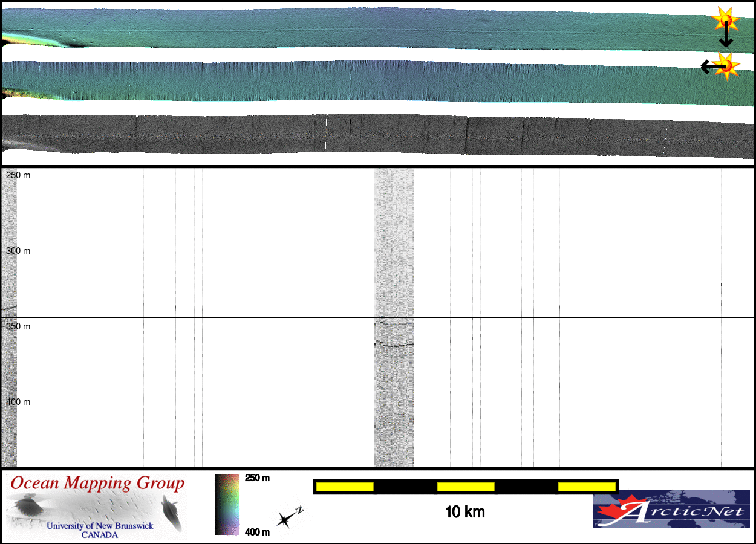
Task: Open the ArcticNet logo
Action: click(671, 508)
